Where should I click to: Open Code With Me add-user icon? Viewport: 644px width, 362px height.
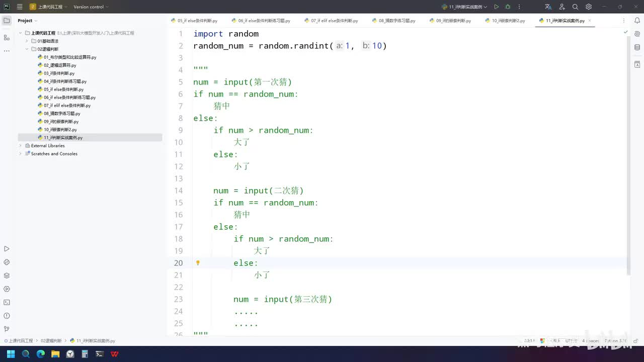(562, 7)
